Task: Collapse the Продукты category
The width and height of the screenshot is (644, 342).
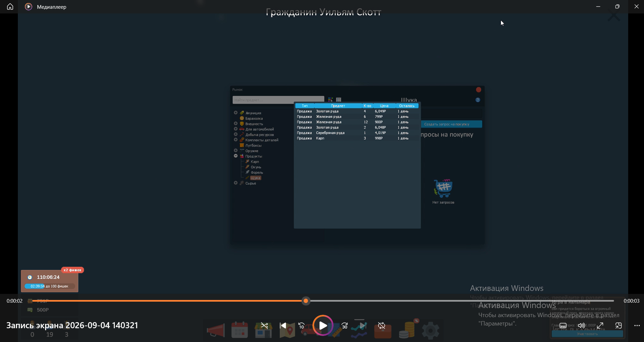Action: [236, 156]
